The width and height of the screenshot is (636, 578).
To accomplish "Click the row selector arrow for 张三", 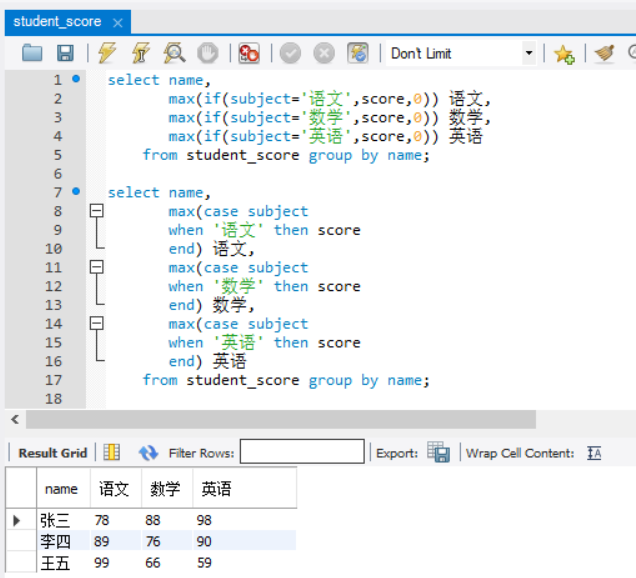I will coord(17,520).
